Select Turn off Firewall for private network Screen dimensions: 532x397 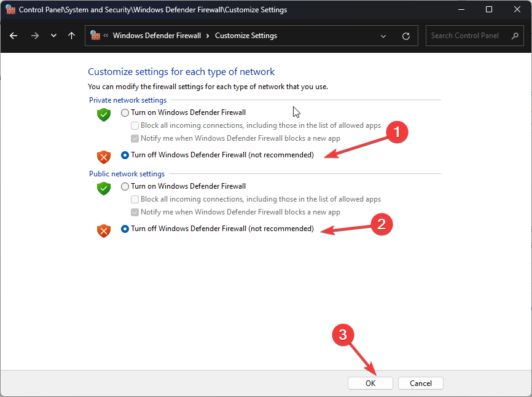tap(125, 155)
